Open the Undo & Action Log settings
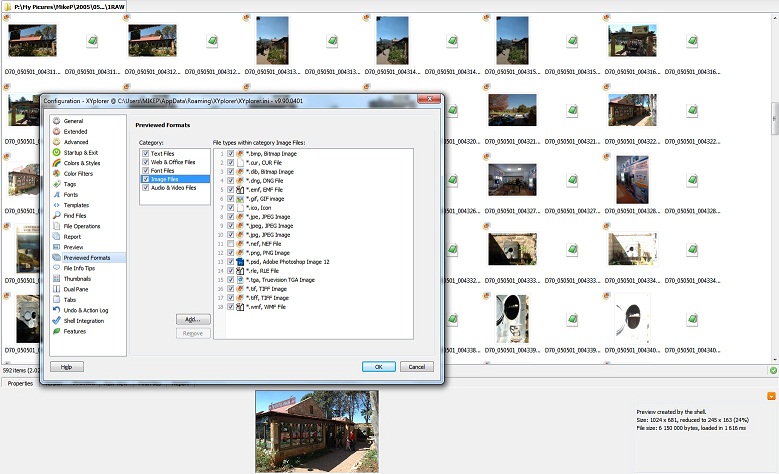This screenshot has height=474, width=779. (86, 310)
